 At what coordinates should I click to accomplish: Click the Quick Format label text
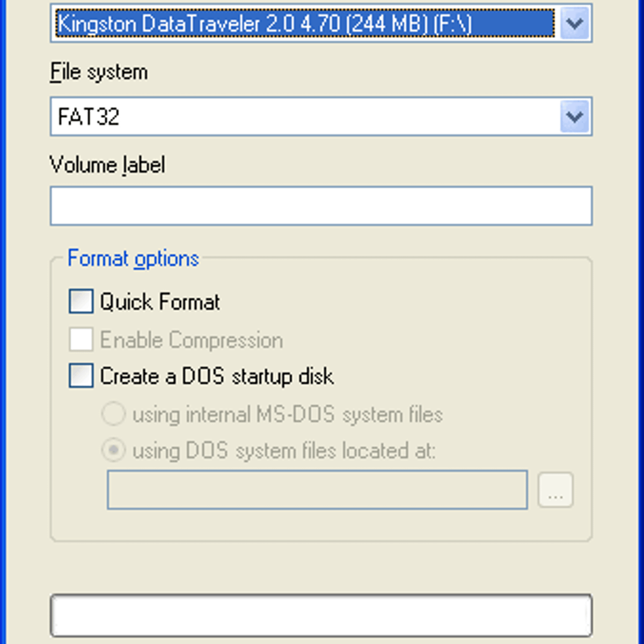(x=160, y=302)
